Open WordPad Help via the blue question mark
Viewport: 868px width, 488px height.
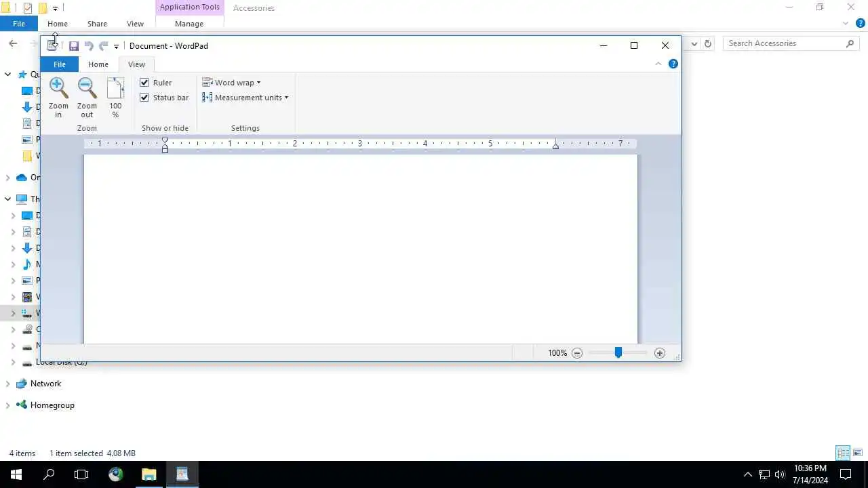coord(673,64)
